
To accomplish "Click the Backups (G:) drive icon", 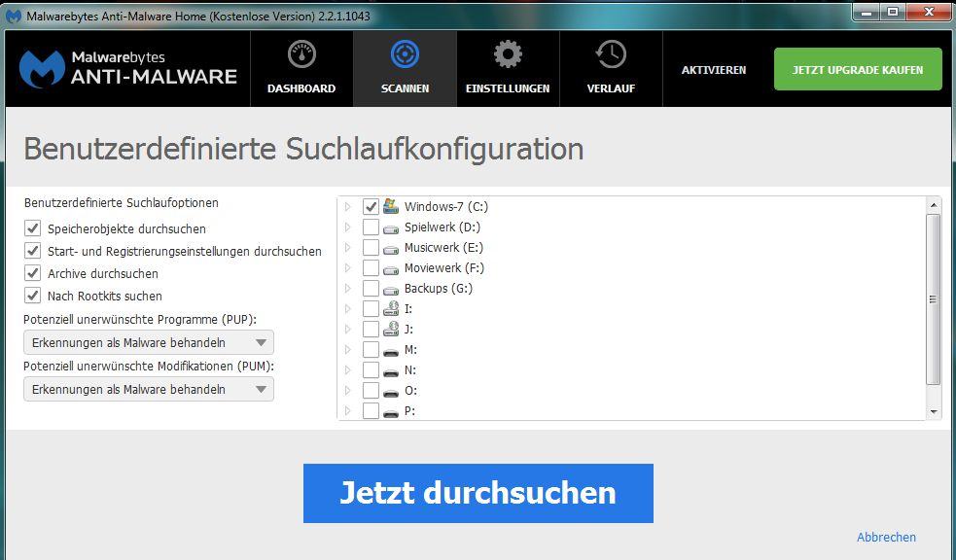I will [391, 290].
